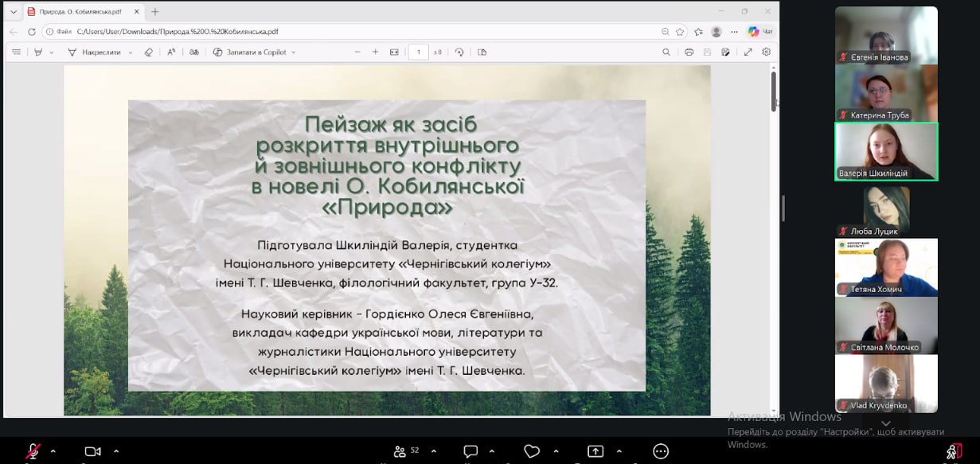Screen dimensions: 980x464
Task: Click the share screen icon
Action: (595, 451)
